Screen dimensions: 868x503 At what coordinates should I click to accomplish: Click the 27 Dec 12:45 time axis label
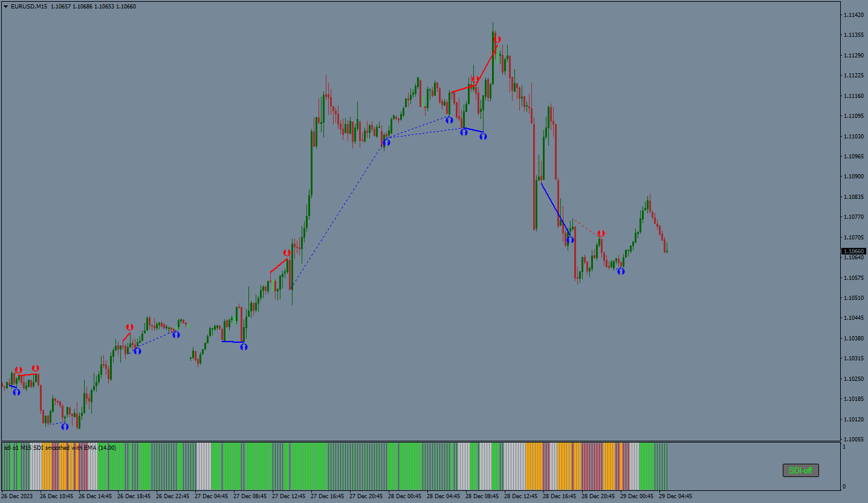(288, 496)
